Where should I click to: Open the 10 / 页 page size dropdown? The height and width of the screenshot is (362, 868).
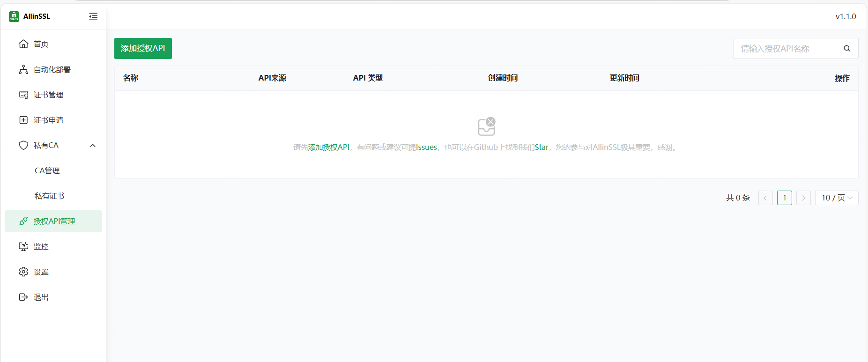837,198
